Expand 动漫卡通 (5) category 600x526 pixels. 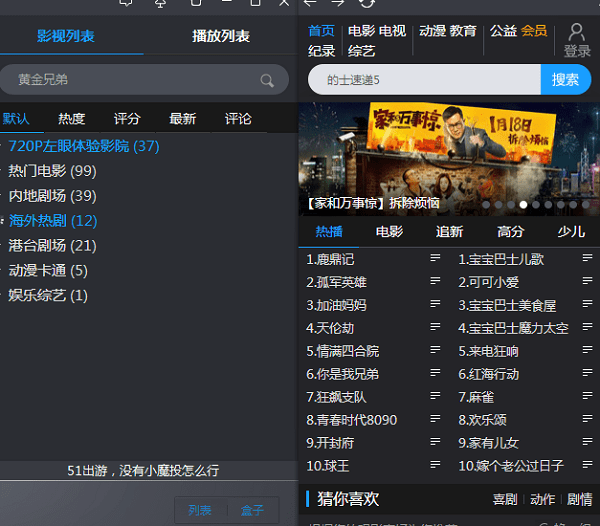pos(48,270)
